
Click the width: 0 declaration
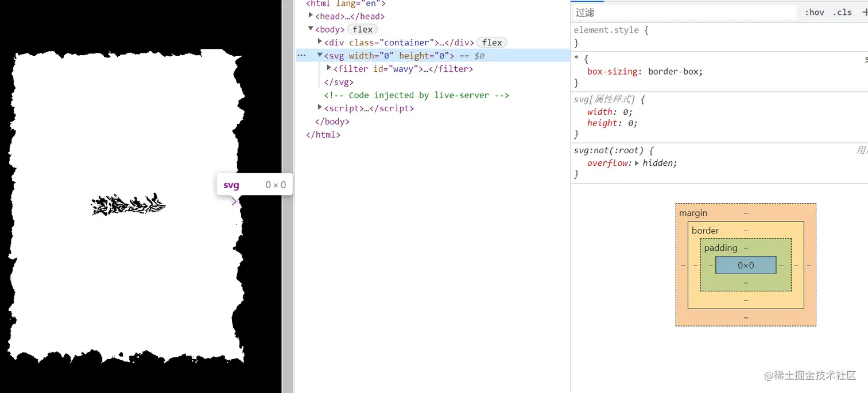610,112
